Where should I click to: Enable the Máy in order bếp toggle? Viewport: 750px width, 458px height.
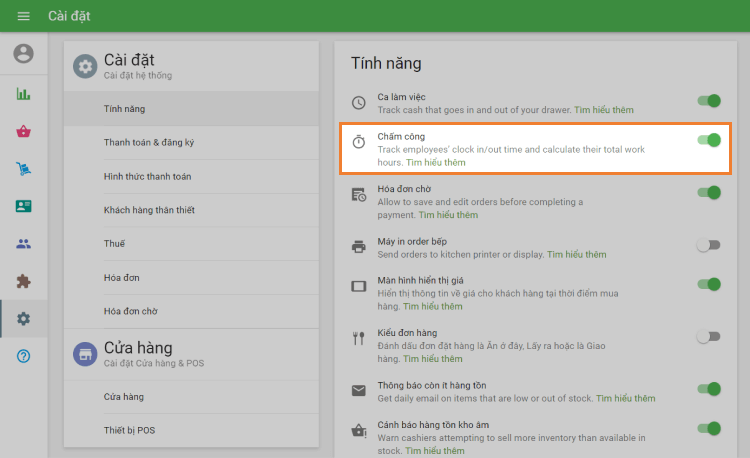(x=709, y=244)
